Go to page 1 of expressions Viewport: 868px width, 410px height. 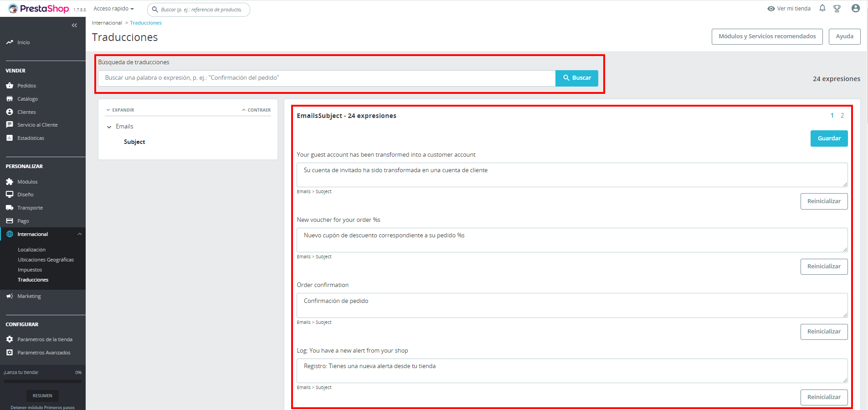tap(832, 116)
